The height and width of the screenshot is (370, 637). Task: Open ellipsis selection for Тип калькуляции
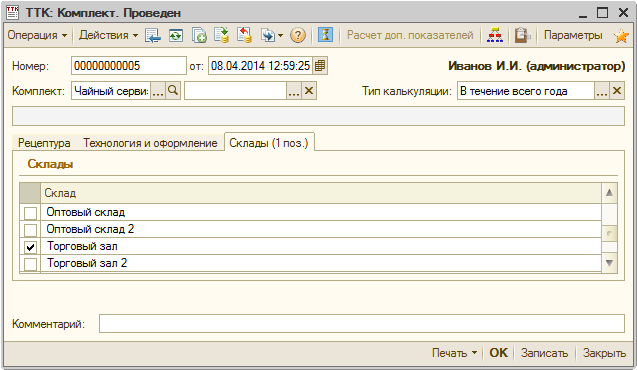pyautogui.click(x=602, y=91)
